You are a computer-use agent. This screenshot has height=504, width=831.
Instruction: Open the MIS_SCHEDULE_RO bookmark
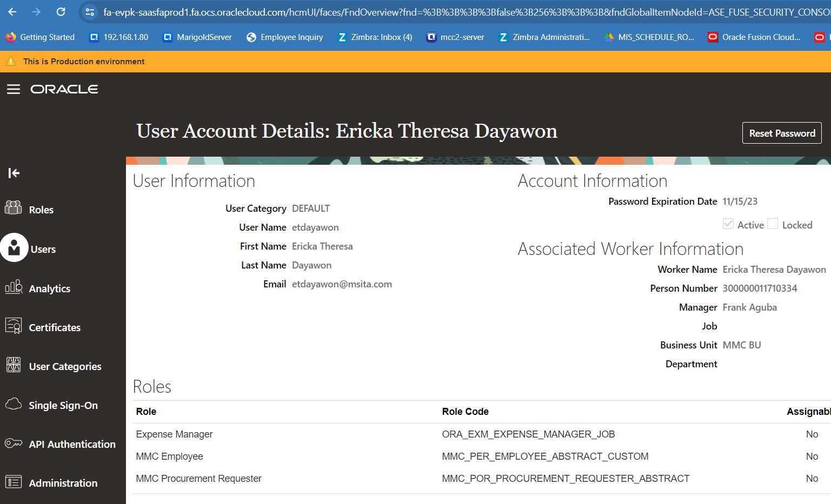click(x=649, y=37)
